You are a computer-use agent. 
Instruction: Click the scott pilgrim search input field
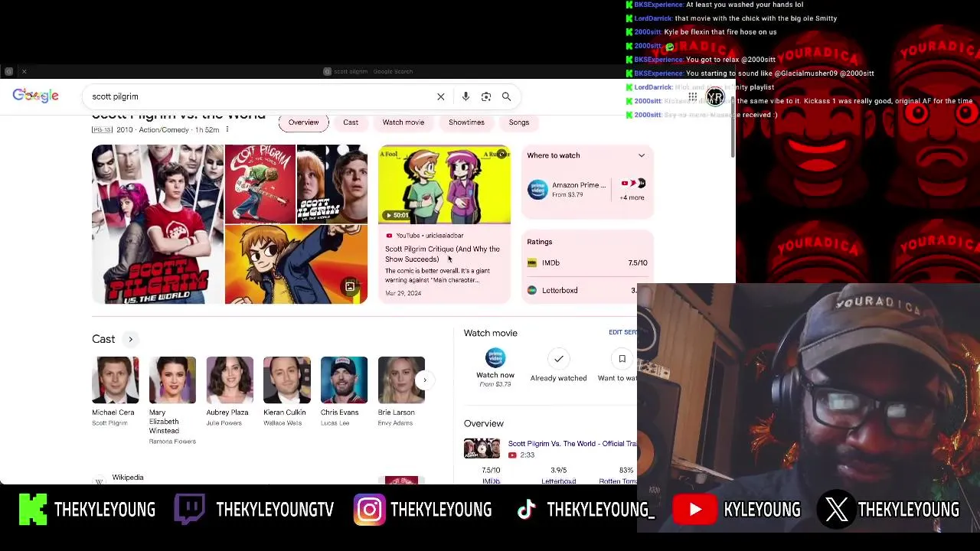click(260, 96)
